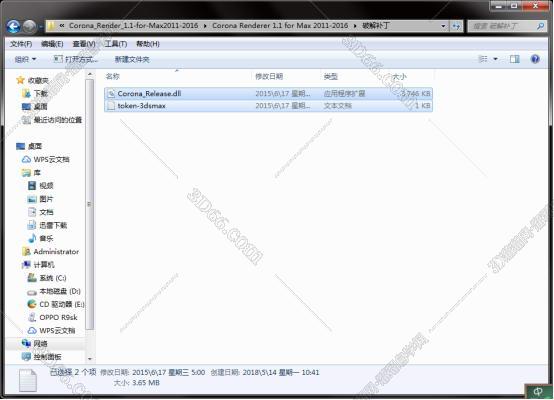Click the change view icon
The height and width of the screenshot is (400, 554).
(483, 59)
